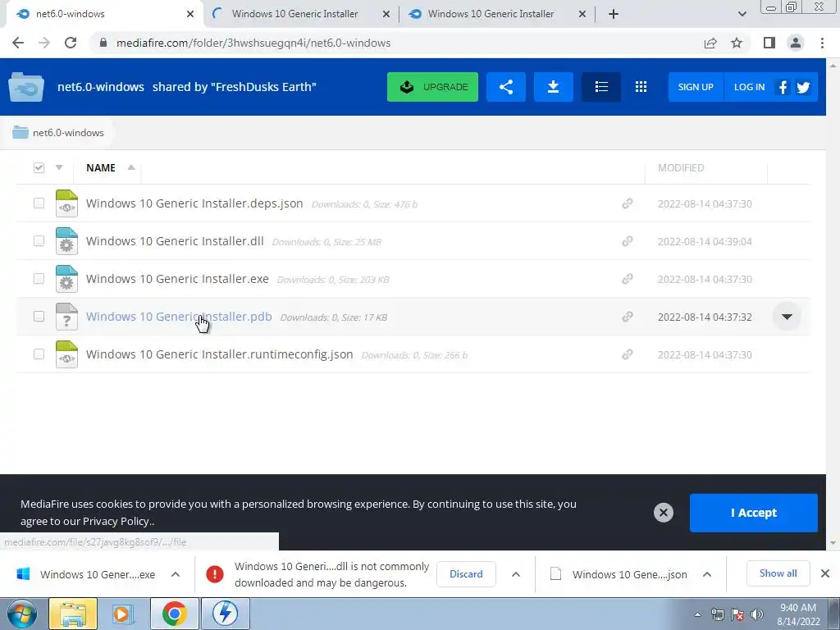
Task: Click SIGN UP button
Action: (x=696, y=87)
